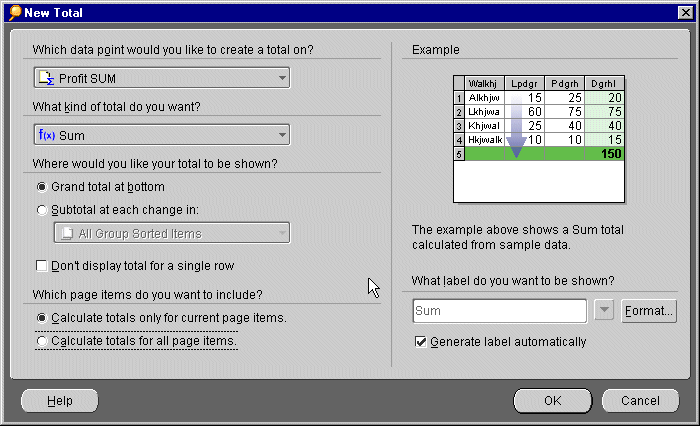700x426 pixels.
Task: Expand the Sum total type dropdown
Action: tap(282, 135)
